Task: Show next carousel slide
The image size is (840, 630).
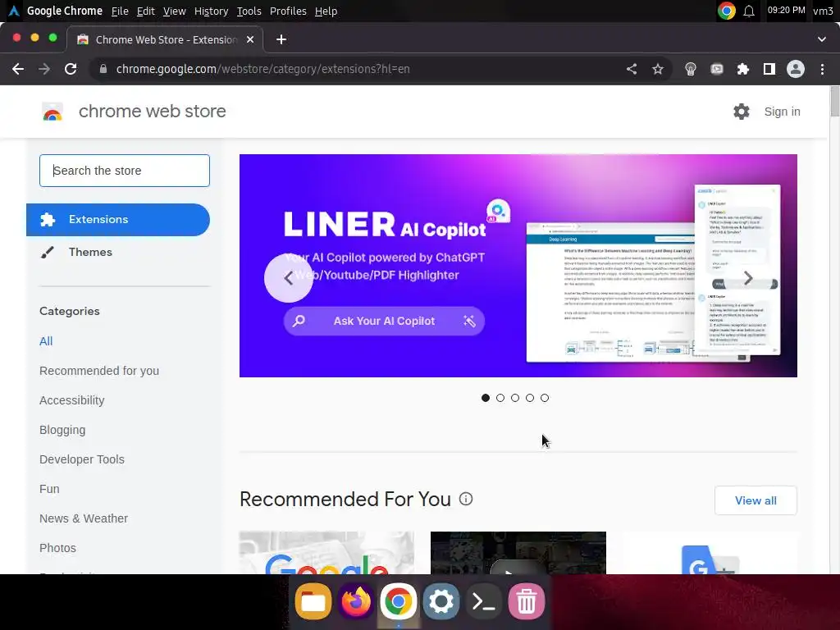Action: coord(748,278)
